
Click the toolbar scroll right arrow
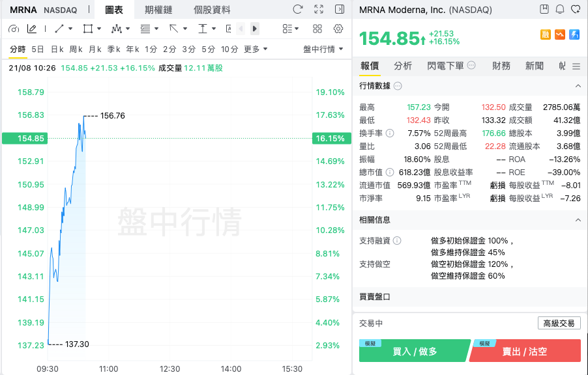(x=255, y=29)
